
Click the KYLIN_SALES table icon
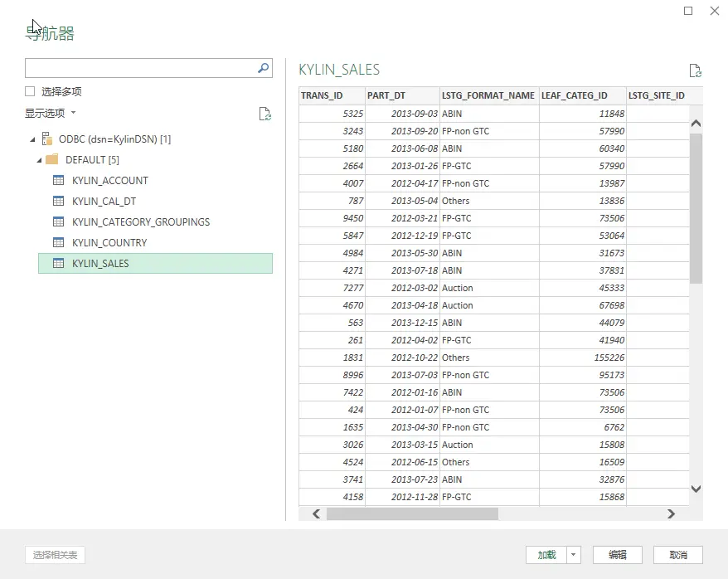[x=59, y=263]
